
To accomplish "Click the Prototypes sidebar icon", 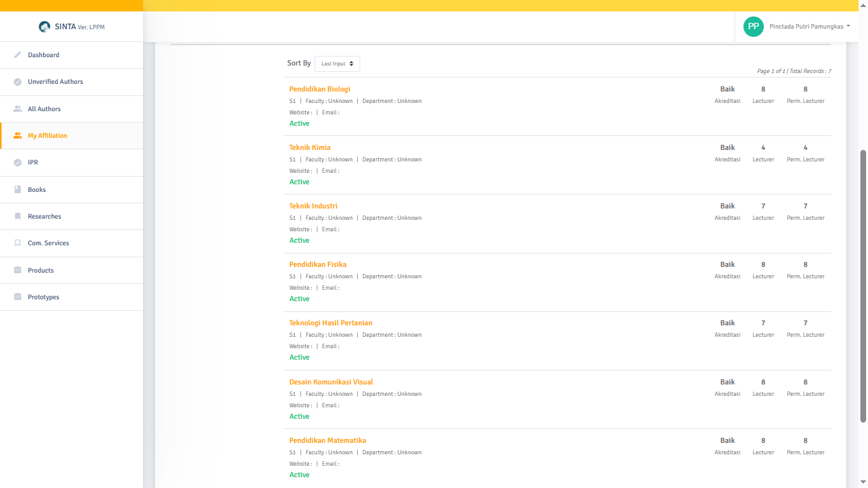I will tap(18, 297).
